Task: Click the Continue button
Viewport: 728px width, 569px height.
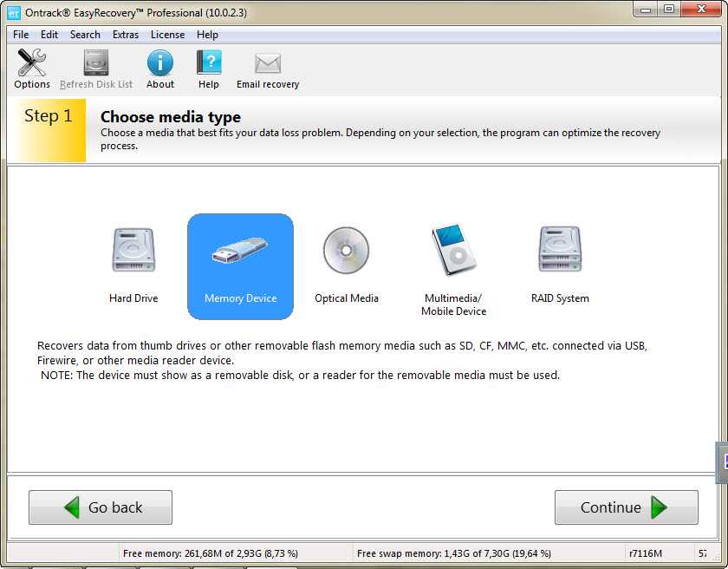Action: pyautogui.click(x=627, y=507)
